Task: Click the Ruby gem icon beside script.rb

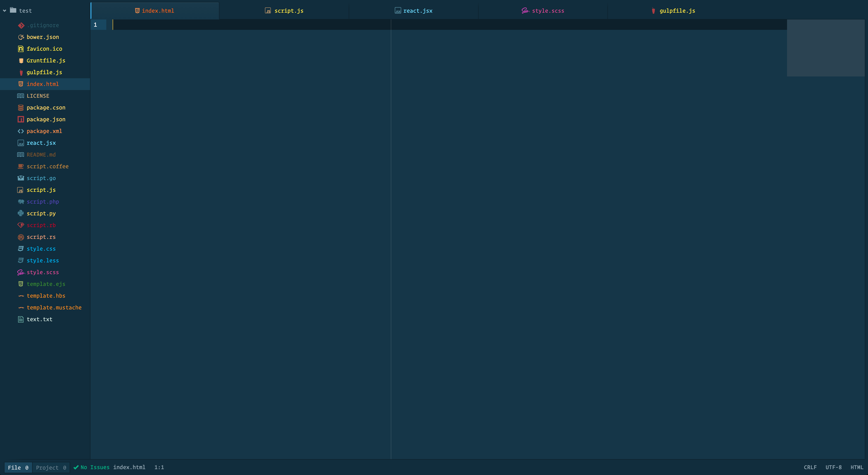Action: point(21,225)
